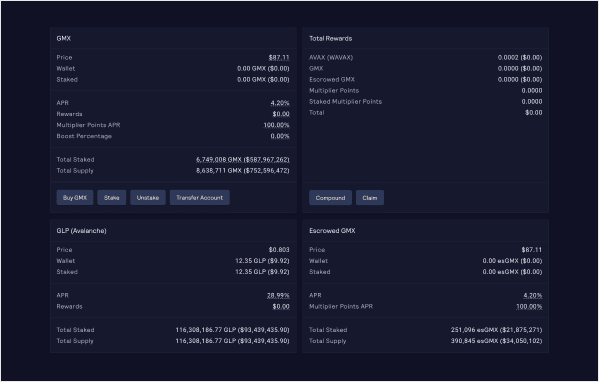The image size is (599, 382).
Task: Click esGMX Total Supply 390,845 esGMX value
Action: tap(496, 341)
